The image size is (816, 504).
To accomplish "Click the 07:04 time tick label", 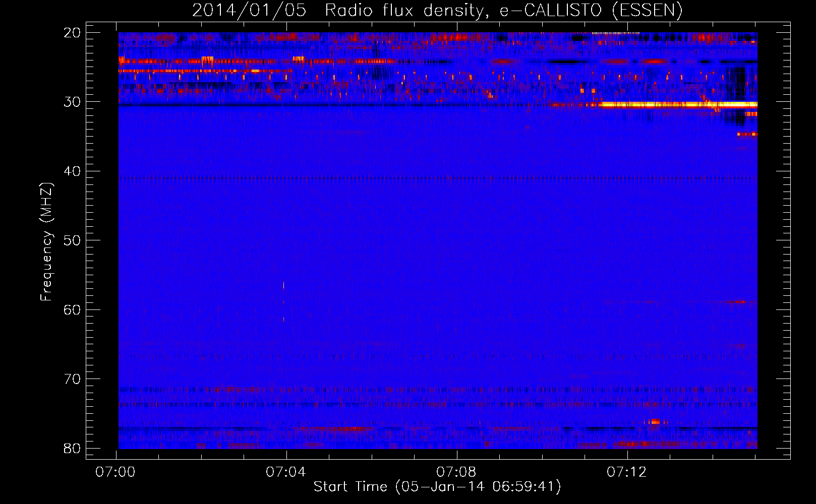I will click(286, 472).
